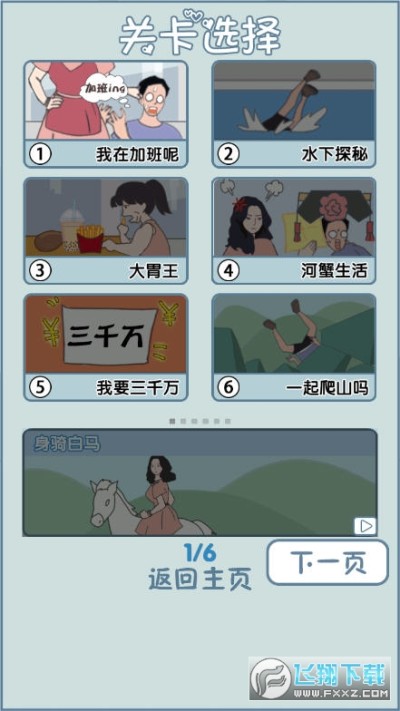The height and width of the screenshot is (711, 400).
Task: Go to next page with 下一页
Action: pyautogui.click(x=327, y=562)
